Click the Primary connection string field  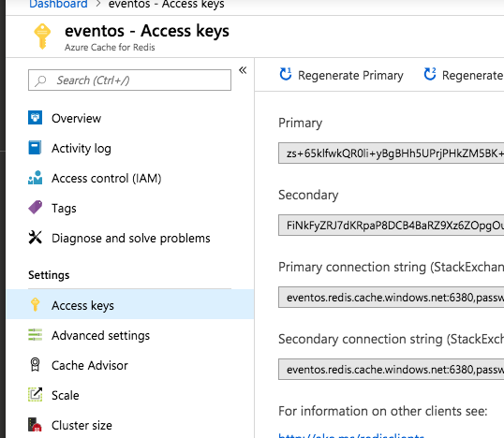click(x=392, y=297)
